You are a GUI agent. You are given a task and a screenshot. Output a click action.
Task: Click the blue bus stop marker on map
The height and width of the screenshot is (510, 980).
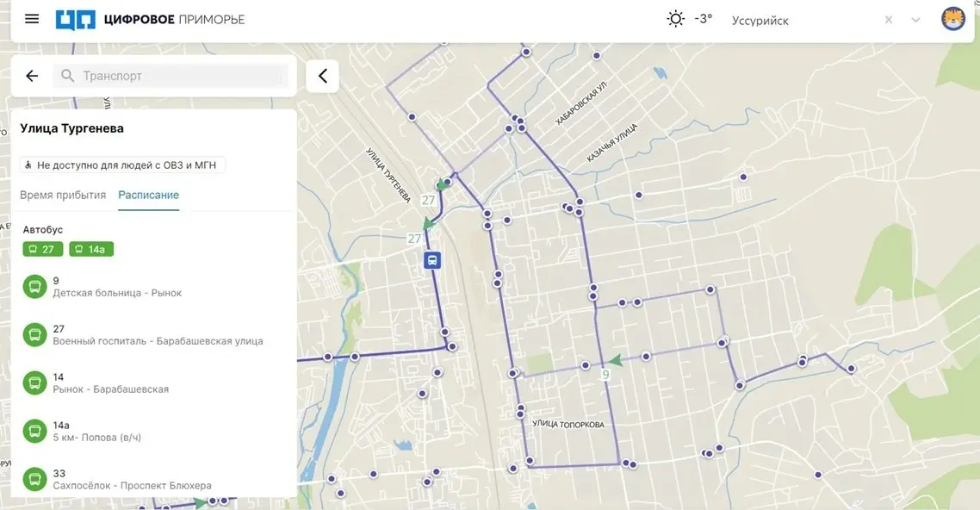tap(432, 260)
